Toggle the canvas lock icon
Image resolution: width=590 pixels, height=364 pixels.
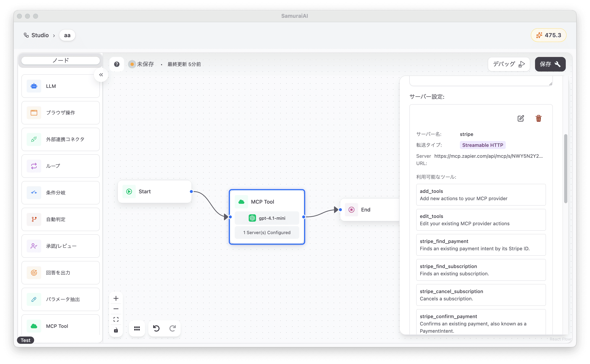(x=116, y=330)
